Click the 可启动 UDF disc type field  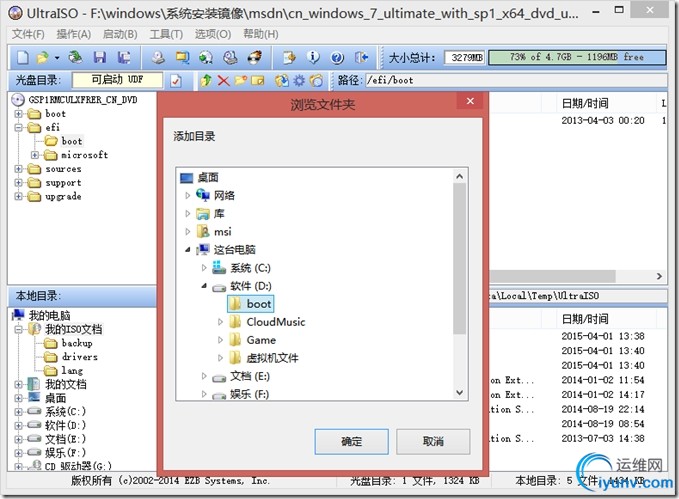click(x=117, y=80)
